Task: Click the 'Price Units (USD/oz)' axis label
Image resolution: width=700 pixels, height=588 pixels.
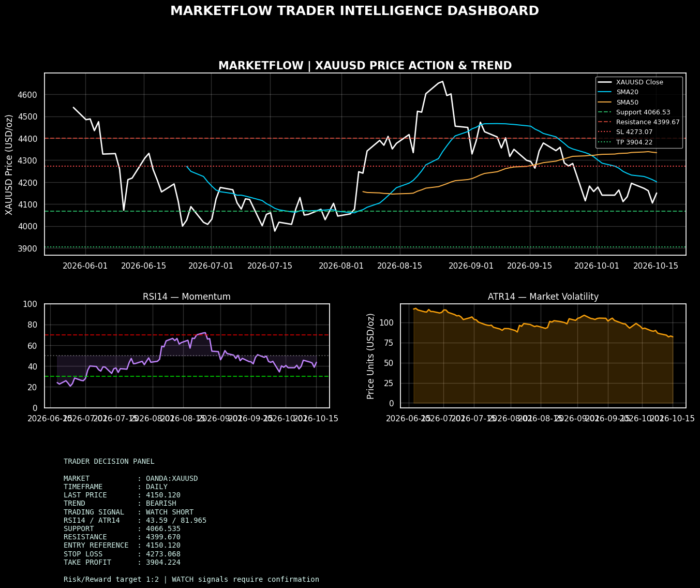Action: coord(371,356)
